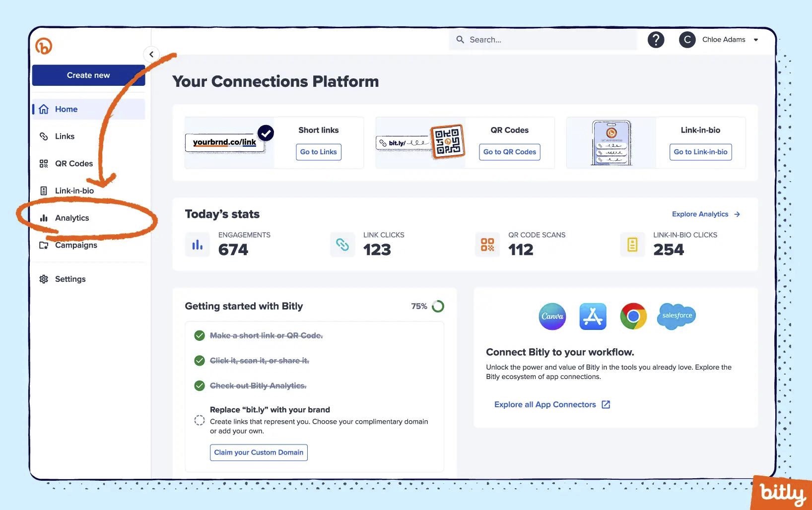Viewport: 812px width, 510px height.
Task: Click the Go to Link-in-bio button
Action: [x=700, y=152]
